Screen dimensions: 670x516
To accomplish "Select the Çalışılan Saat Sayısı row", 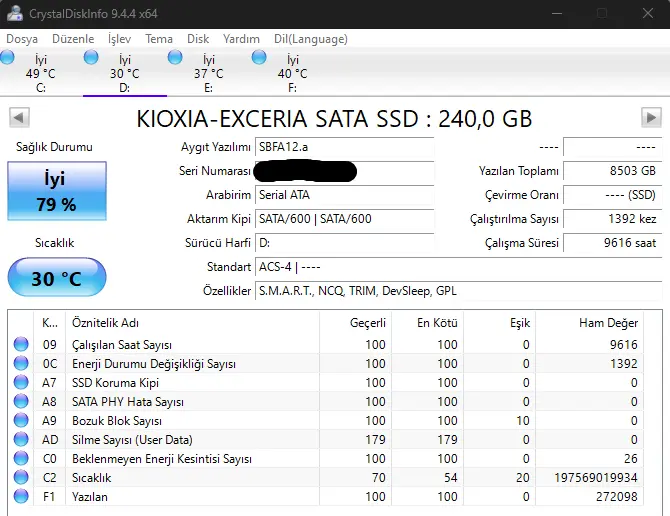I will point(328,344).
